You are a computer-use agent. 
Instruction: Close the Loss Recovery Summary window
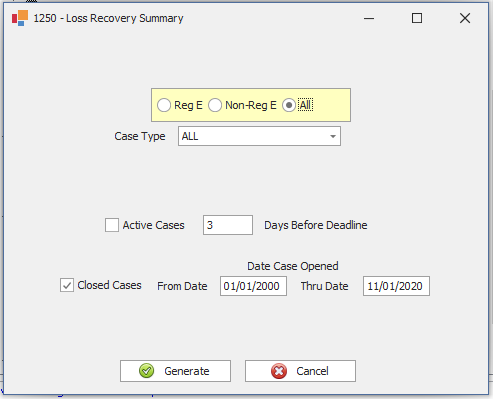(x=465, y=18)
